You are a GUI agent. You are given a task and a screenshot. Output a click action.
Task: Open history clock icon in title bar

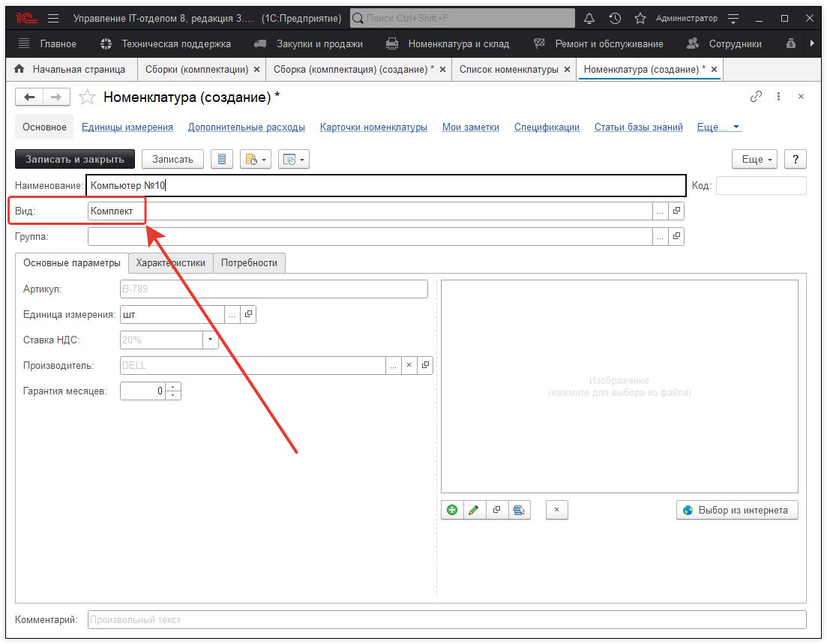pos(615,18)
